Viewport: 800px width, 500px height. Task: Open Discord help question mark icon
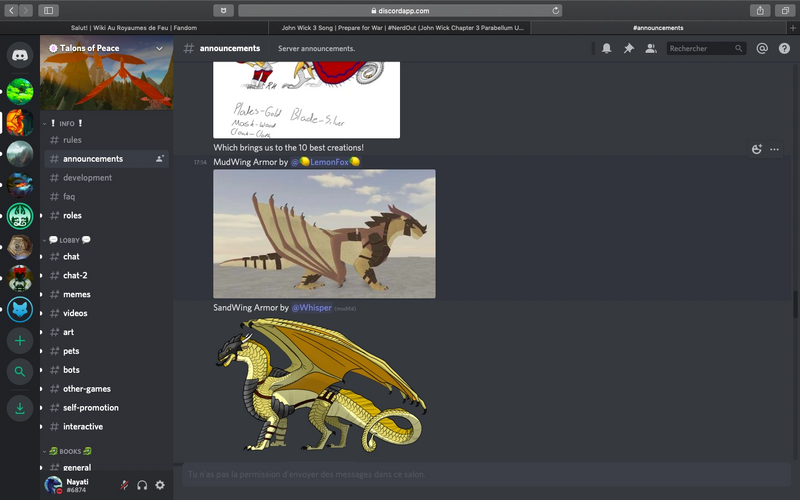click(784, 48)
